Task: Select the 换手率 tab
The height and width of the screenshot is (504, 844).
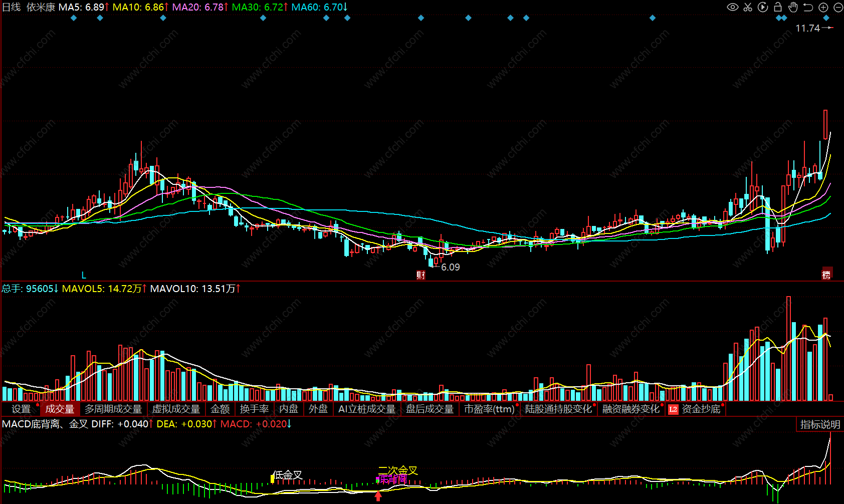Action: (x=254, y=409)
